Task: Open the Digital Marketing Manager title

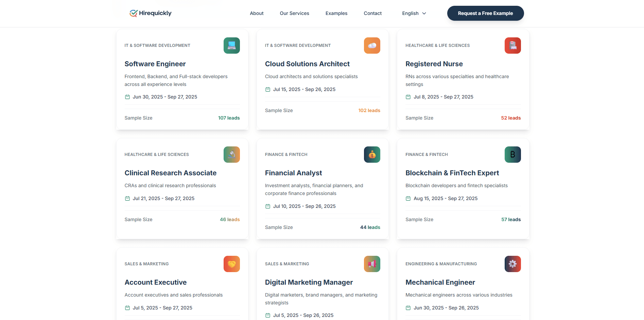Action: 309,282
